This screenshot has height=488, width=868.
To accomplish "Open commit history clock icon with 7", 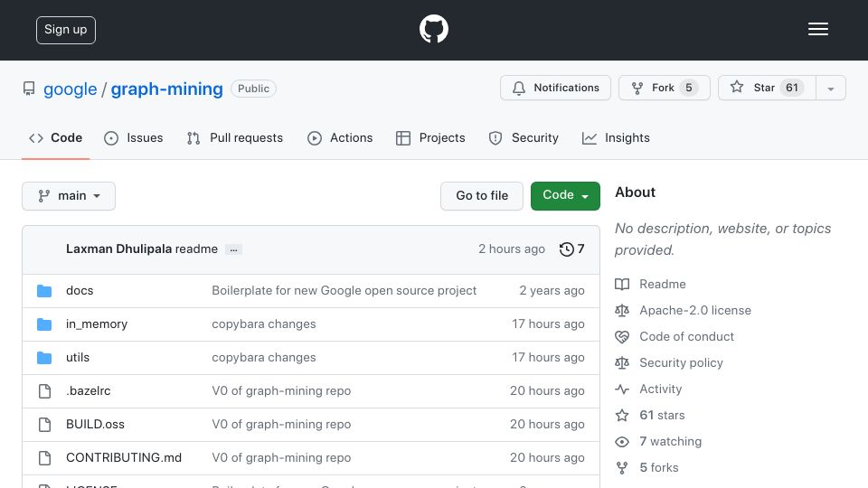I will [x=571, y=249].
